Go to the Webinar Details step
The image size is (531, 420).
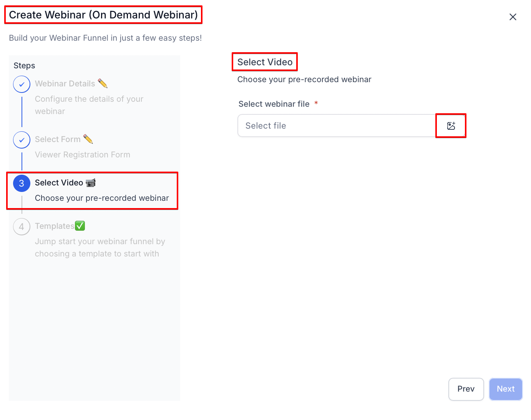(65, 84)
